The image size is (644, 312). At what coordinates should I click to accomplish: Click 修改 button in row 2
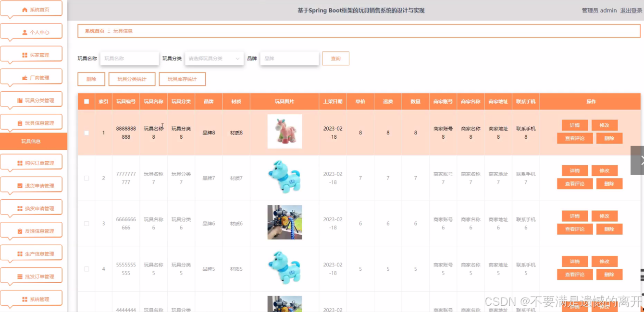pyautogui.click(x=605, y=170)
